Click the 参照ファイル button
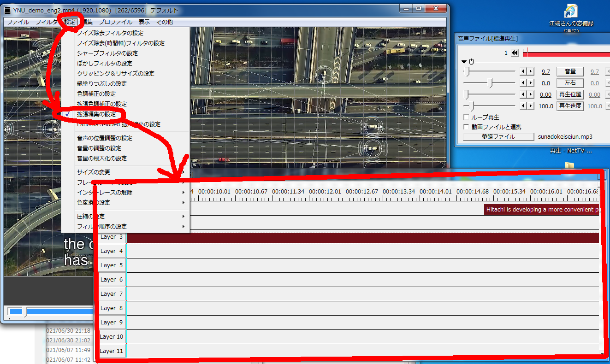The image size is (610, 364). 498,137
